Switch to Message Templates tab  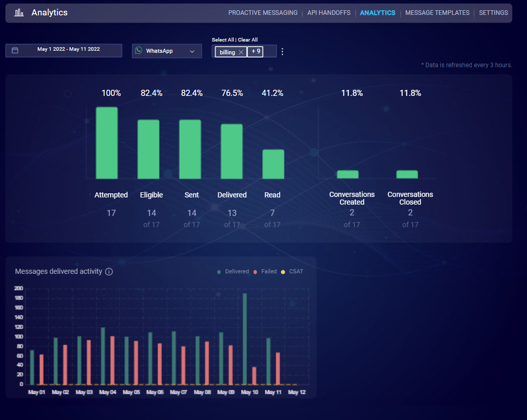437,13
